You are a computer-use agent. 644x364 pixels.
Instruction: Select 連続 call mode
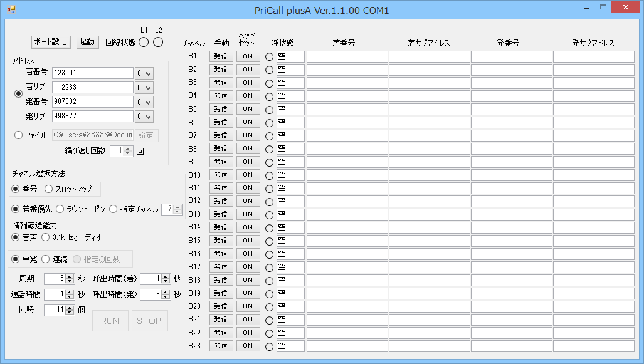tap(46, 259)
